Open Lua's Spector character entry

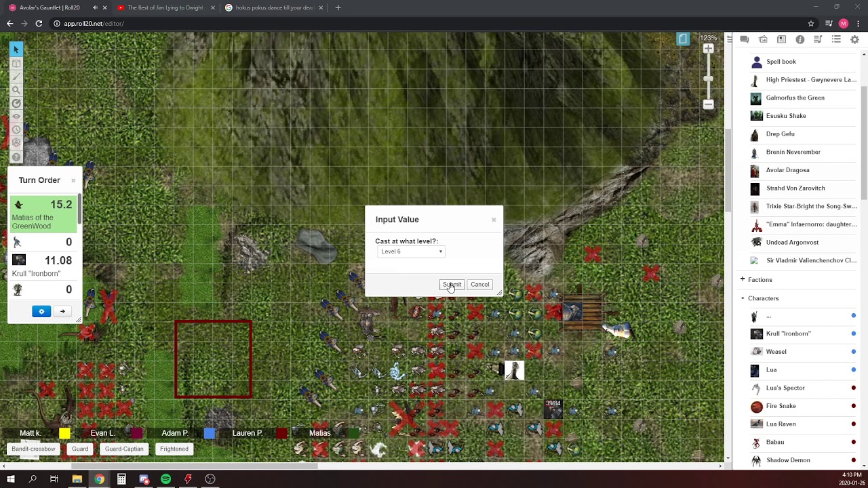(804, 388)
